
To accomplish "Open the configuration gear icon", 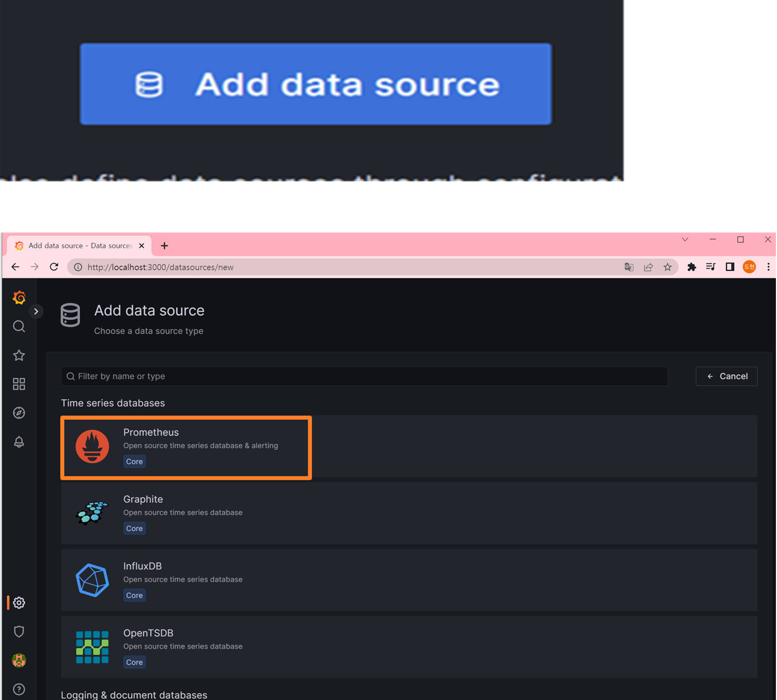I will tap(19, 603).
